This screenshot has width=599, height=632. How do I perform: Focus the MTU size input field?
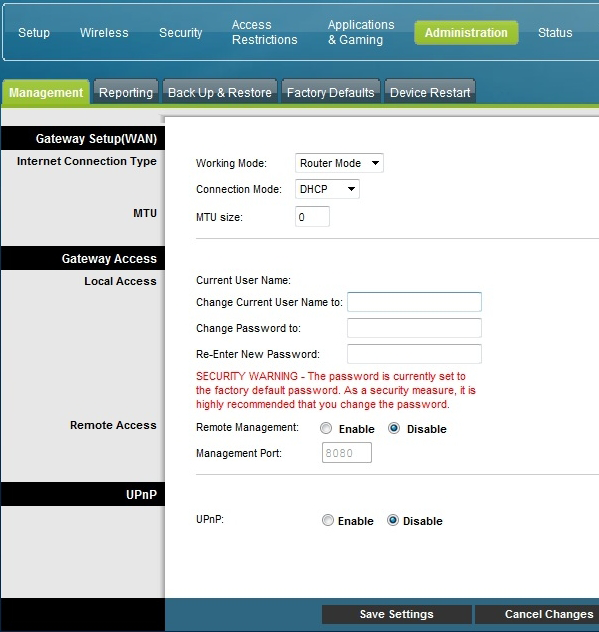tap(312, 217)
